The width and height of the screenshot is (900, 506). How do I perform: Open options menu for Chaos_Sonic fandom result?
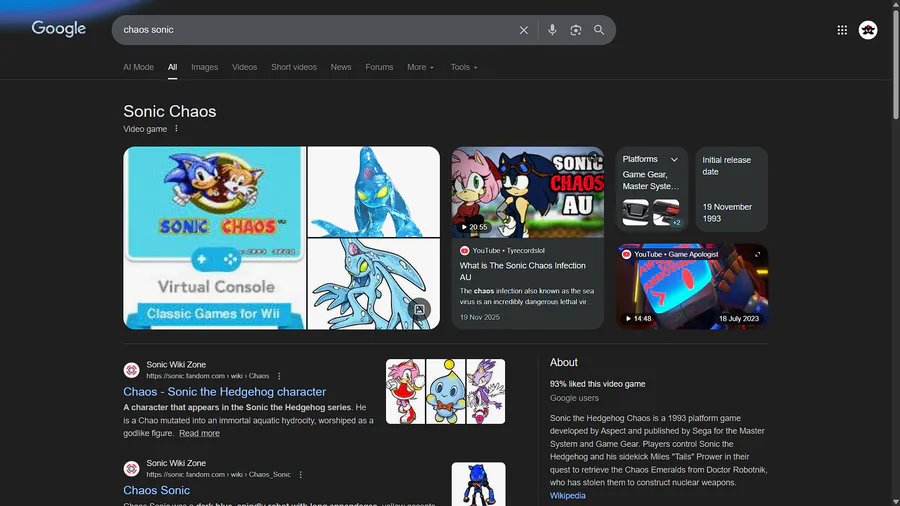pos(301,475)
